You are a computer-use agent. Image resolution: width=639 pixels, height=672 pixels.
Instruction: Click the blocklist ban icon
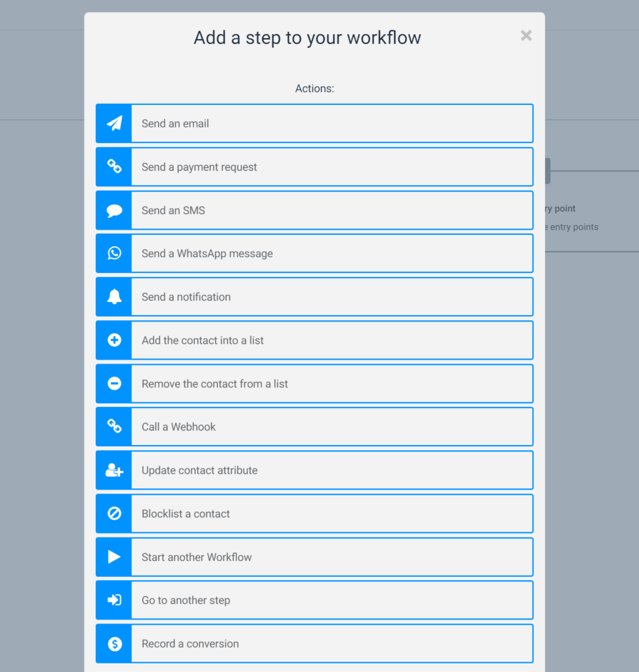click(114, 513)
